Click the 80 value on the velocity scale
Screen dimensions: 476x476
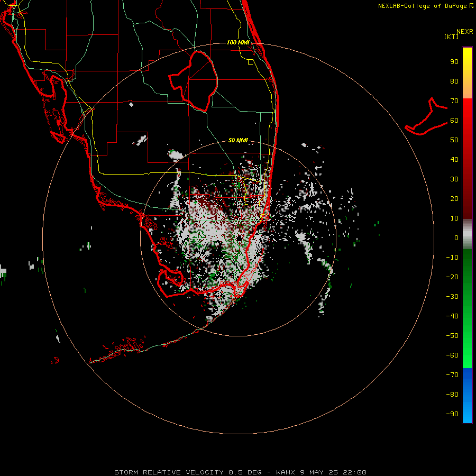point(454,81)
